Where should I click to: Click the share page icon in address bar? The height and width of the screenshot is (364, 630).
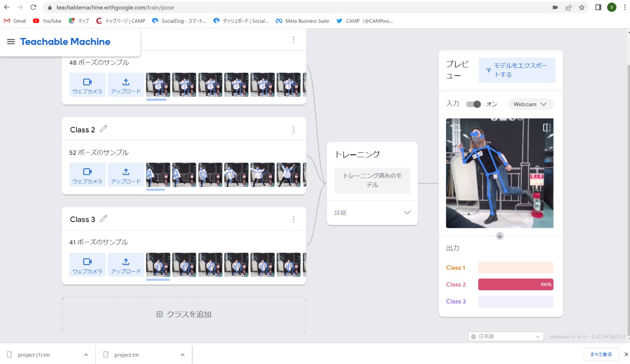tap(568, 7)
